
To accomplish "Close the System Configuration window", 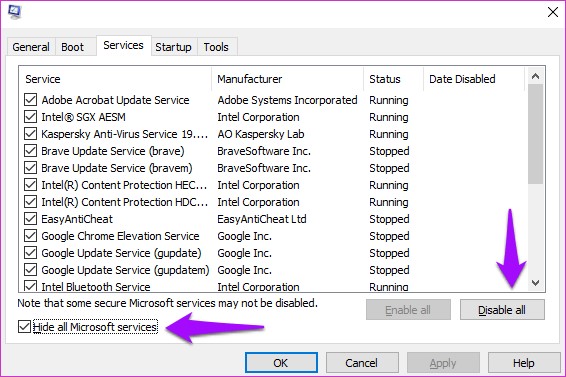I will click(553, 12).
